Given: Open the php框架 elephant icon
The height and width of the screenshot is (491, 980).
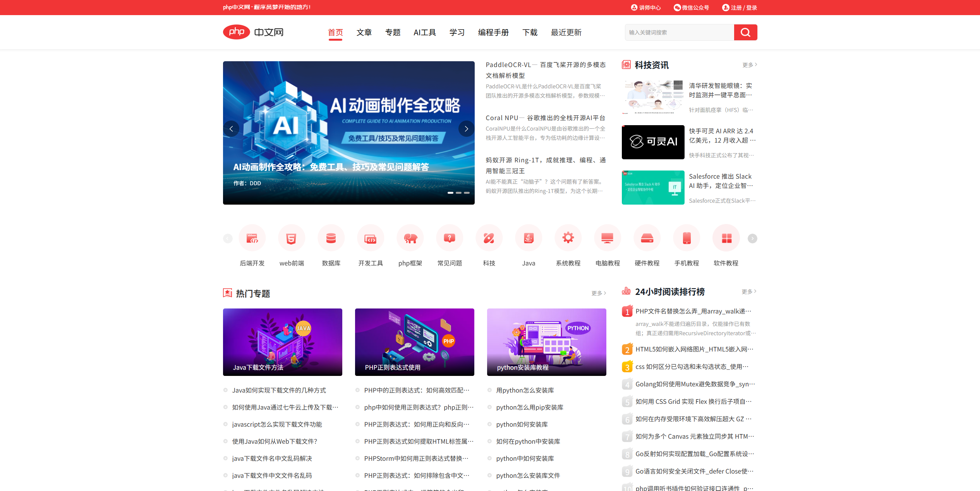Looking at the screenshot, I should [410, 238].
